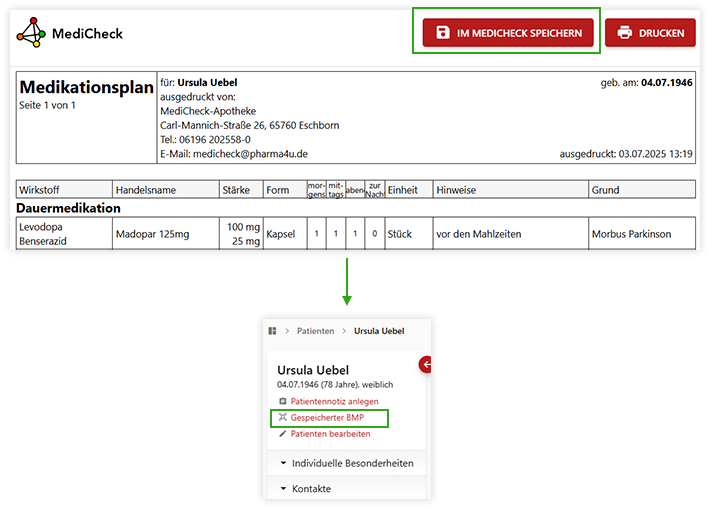Click the pencil icon for Patienten bearbeiten
The height and width of the screenshot is (513, 711).
[x=282, y=434]
